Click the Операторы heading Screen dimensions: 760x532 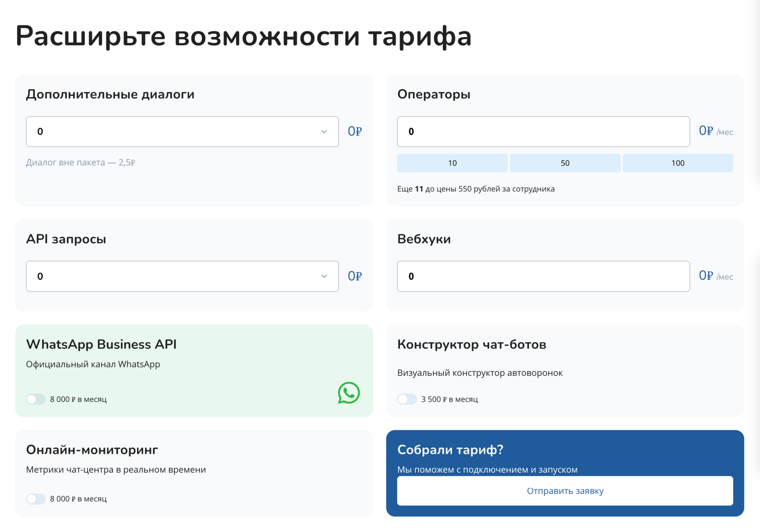pos(434,94)
